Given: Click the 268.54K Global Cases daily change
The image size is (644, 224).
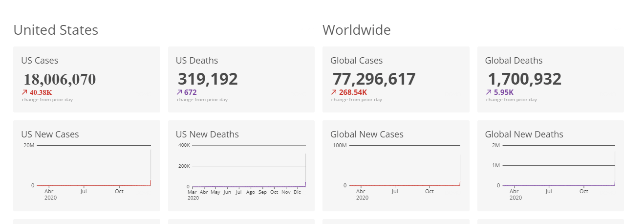Looking at the screenshot, I should 353,92.
